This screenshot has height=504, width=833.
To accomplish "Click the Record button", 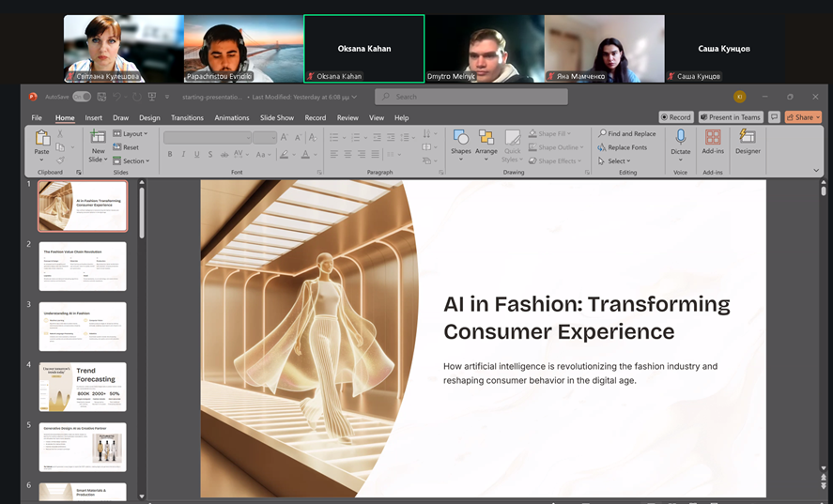I will [675, 117].
